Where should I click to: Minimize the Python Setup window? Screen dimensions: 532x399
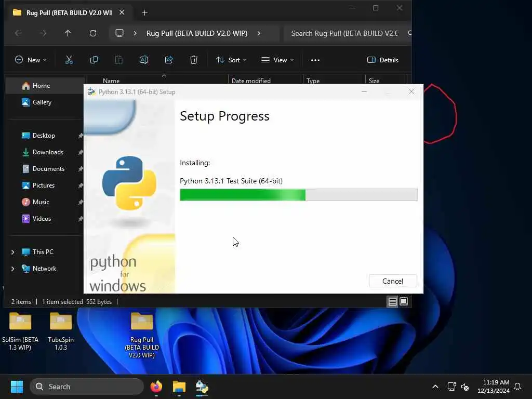[364, 91]
